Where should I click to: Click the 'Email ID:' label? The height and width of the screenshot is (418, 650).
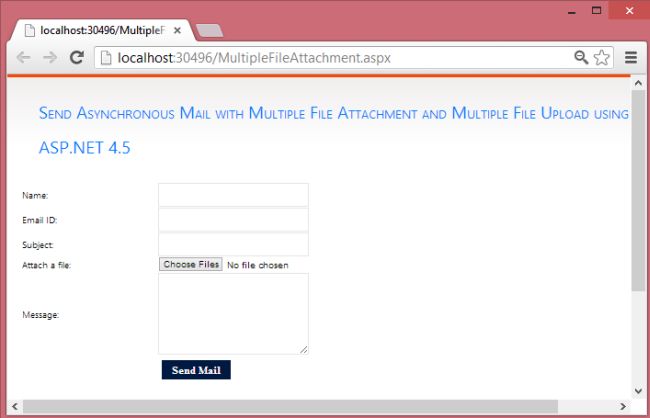tap(40, 220)
